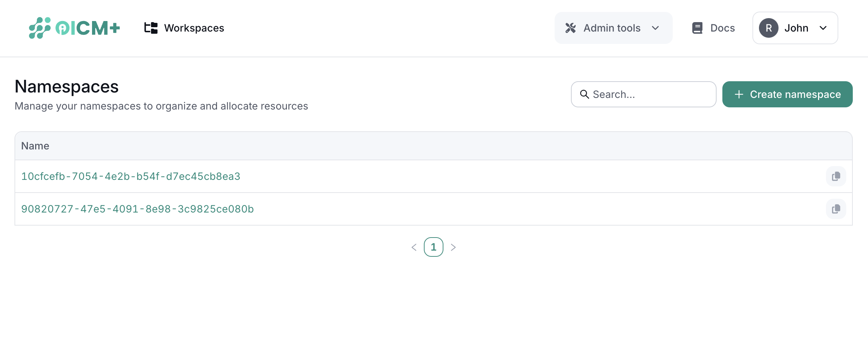Click the Docs book icon
Image resolution: width=868 pixels, height=338 pixels.
pos(697,28)
